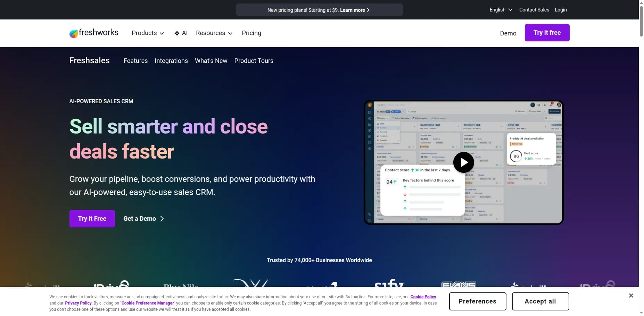The height and width of the screenshot is (316, 644).
Task: Expand the Products dropdown
Action: [x=148, y=33]
